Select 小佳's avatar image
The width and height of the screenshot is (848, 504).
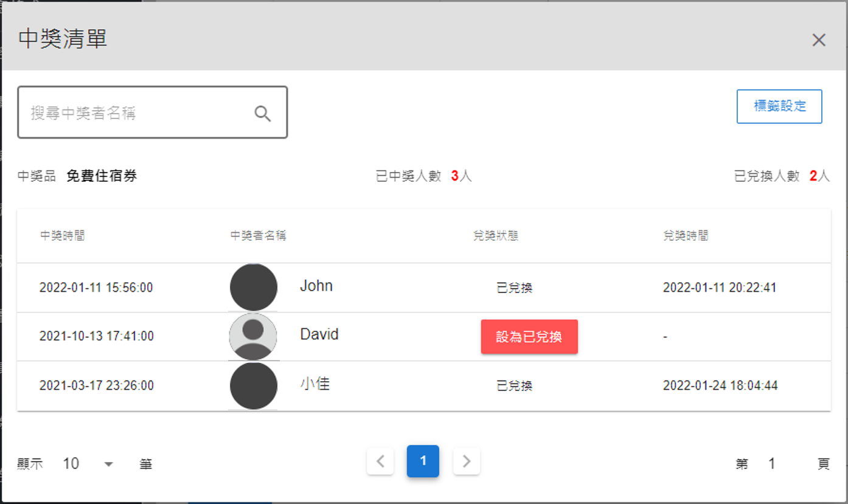point(253,385)
